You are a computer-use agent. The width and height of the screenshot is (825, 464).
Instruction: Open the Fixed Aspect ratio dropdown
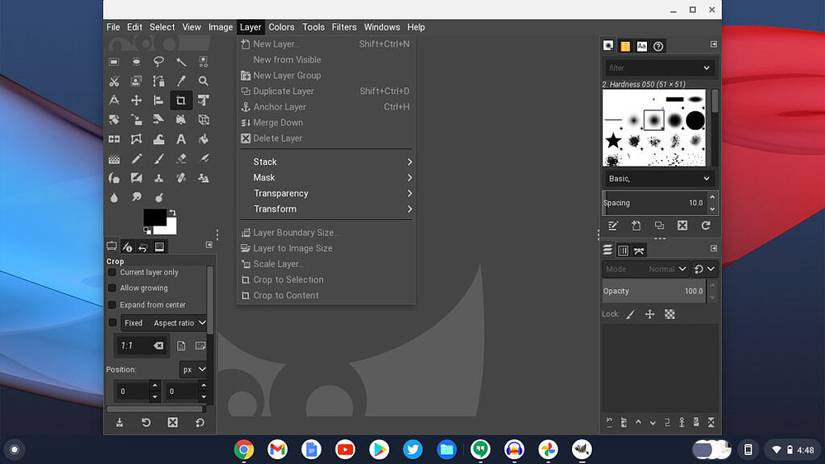pos(164,322)
